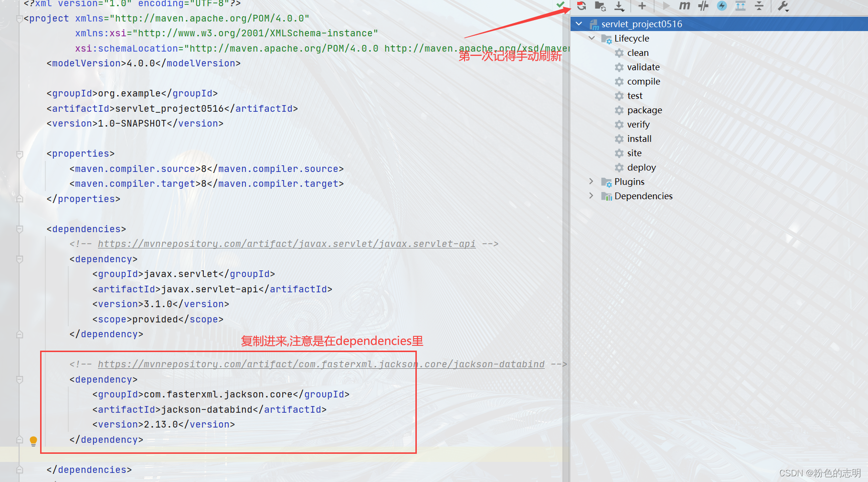Click scope provided line
Image resolution: width=868 pixels, height=482 pixels.
click(x=158, y=320)
